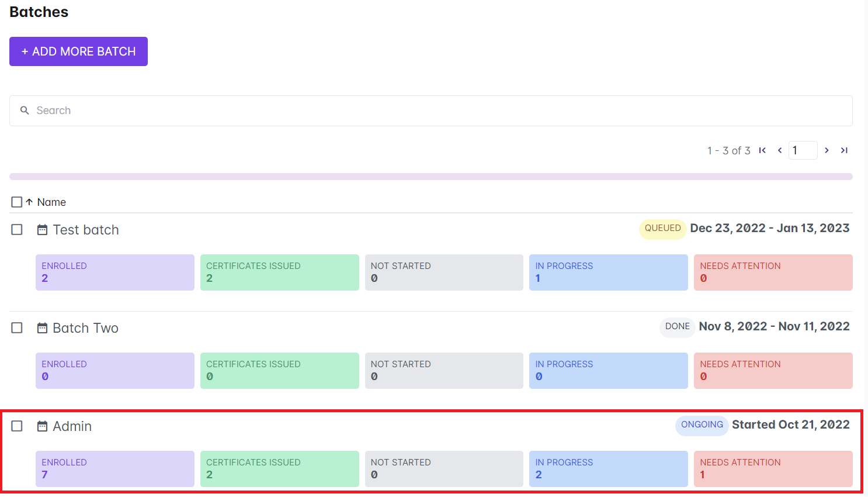Toggle the select-all checkbox beside Name
The image size is (868, 497).
[x=17, y=202]
